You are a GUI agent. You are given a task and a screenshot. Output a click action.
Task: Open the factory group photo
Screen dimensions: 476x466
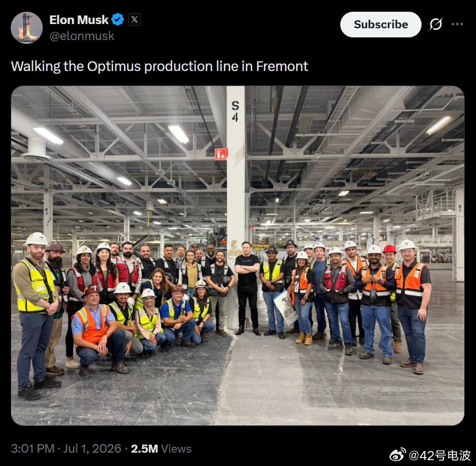(238, 256)
